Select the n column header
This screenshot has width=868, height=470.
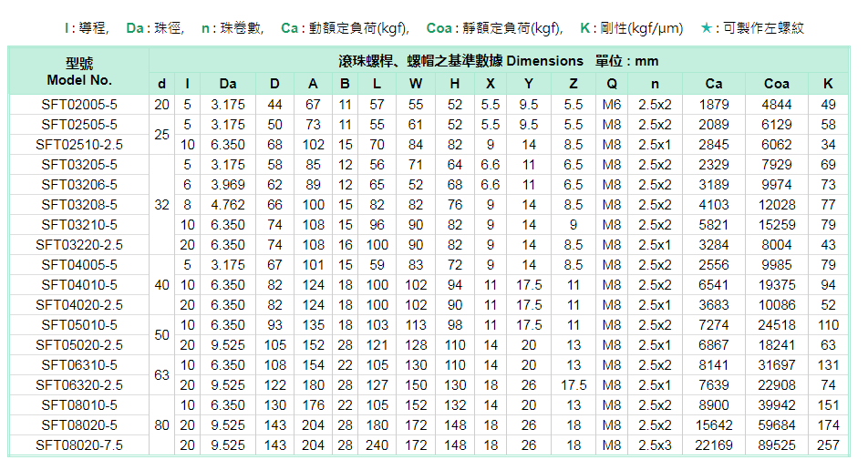[x=655, y=84]
